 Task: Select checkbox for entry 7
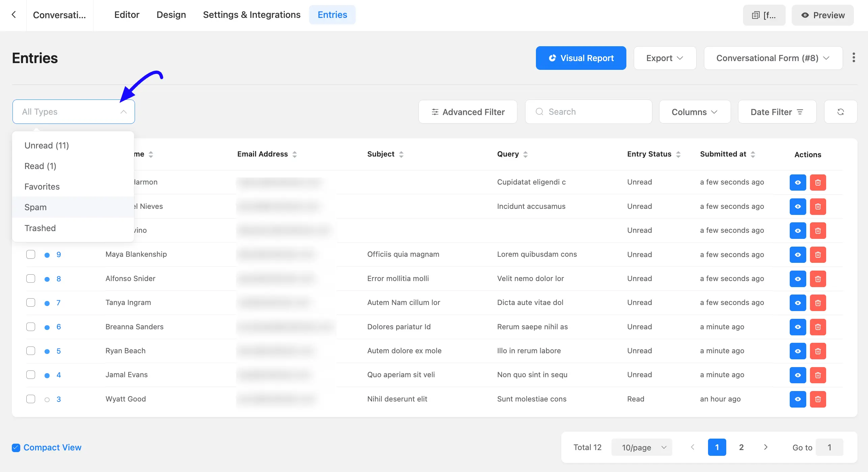[31, 302]
